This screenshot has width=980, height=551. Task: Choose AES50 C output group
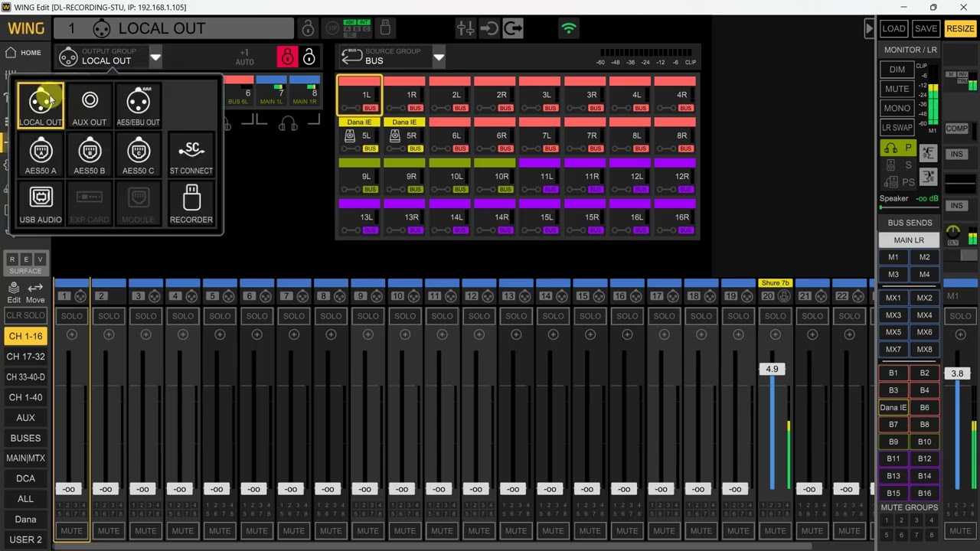(x=138, y=155)
